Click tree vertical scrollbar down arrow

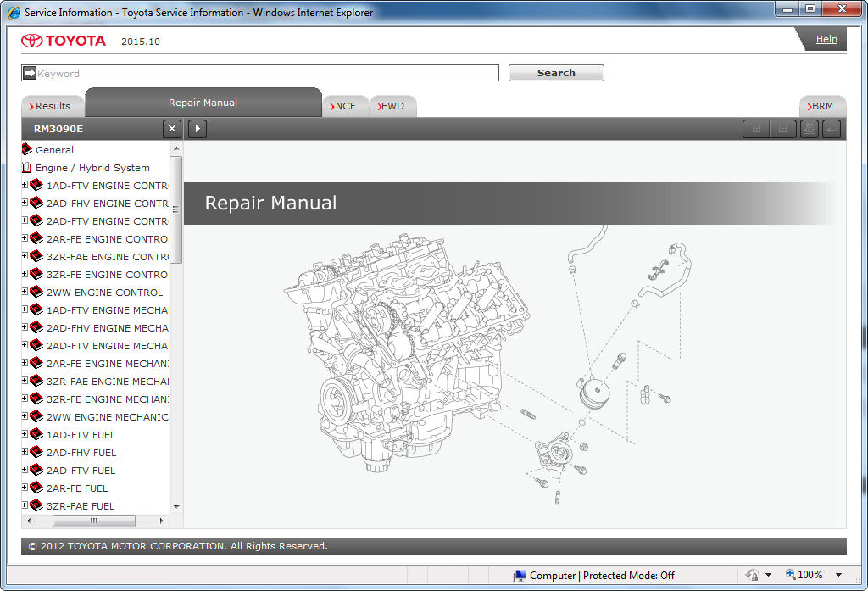[176, 506]
